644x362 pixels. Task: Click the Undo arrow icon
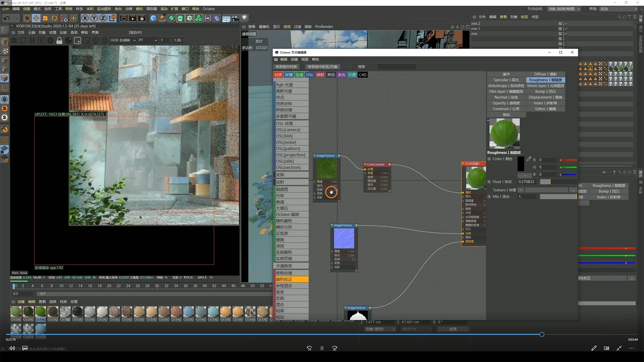click(6, 18)
